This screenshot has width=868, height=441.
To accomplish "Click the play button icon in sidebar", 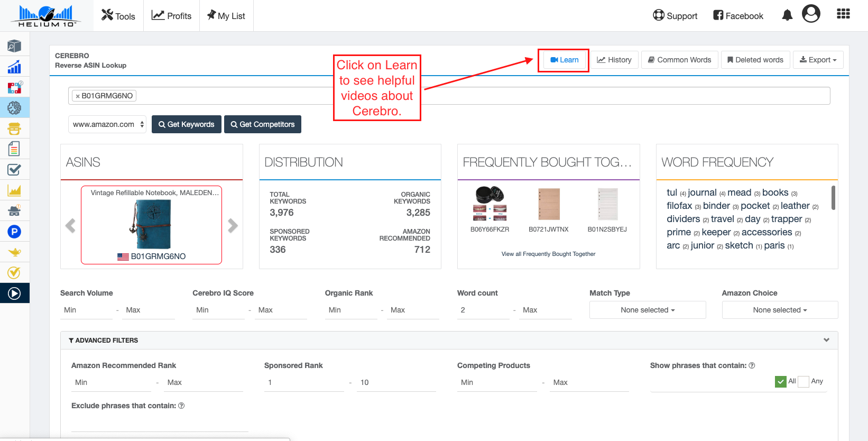I will [14, 293].
